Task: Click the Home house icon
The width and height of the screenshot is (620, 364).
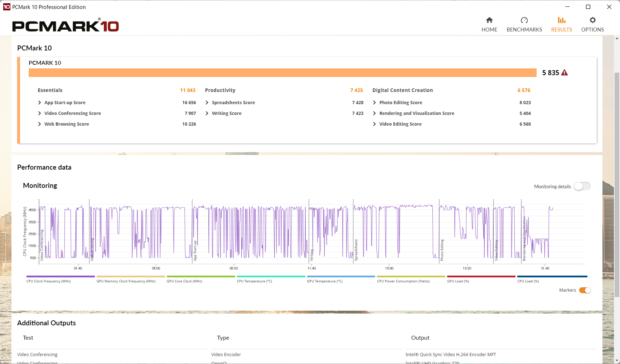Action: pyautogui.click(x=489, y=20)
